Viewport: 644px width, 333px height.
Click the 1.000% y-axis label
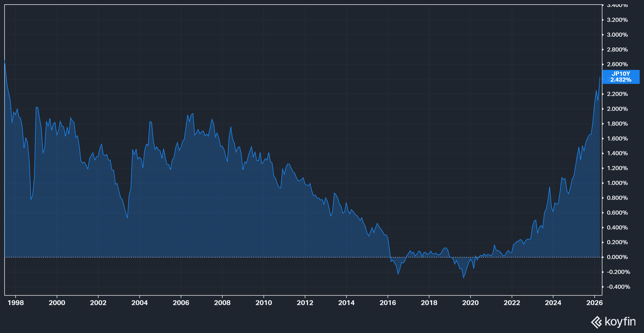[x=617, y=183]
